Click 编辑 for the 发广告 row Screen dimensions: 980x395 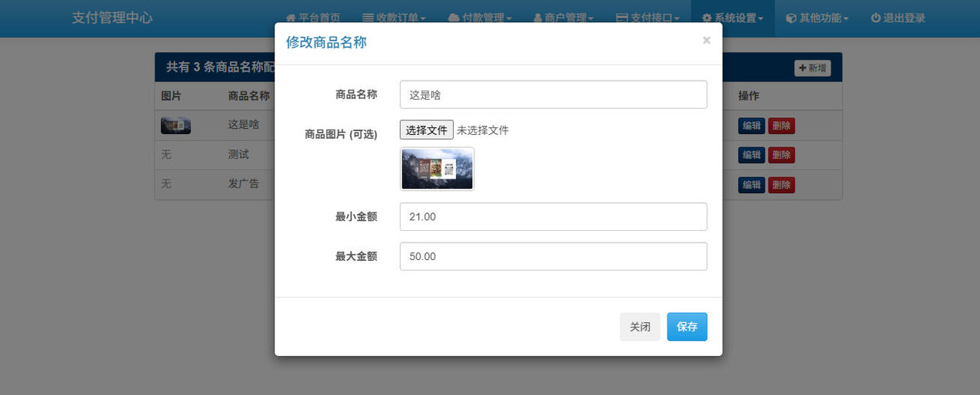(x=752, y=185)
